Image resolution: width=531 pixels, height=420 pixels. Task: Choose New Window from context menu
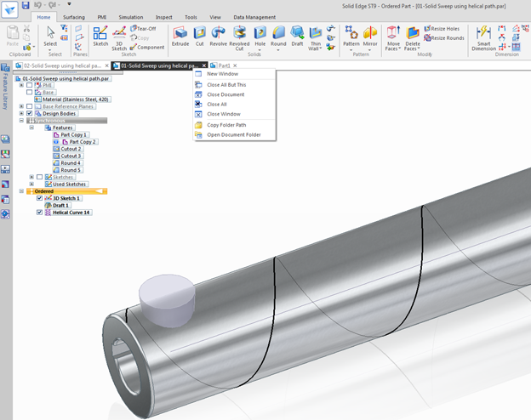234,74
